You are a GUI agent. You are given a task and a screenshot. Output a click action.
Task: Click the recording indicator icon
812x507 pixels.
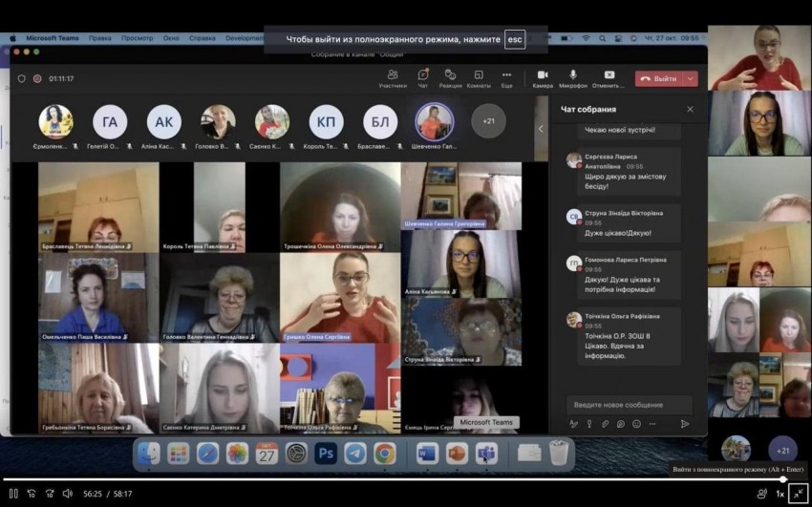(x=37, y=78)
